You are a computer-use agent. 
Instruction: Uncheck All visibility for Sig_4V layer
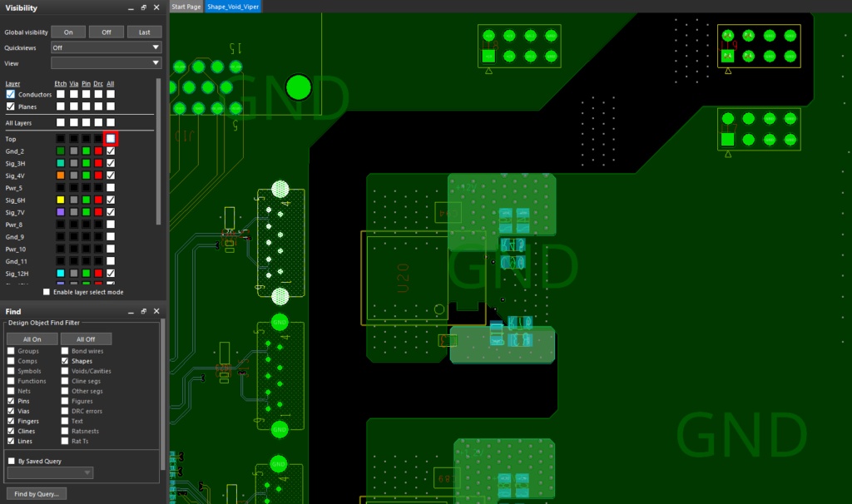[x=111, y=175]
